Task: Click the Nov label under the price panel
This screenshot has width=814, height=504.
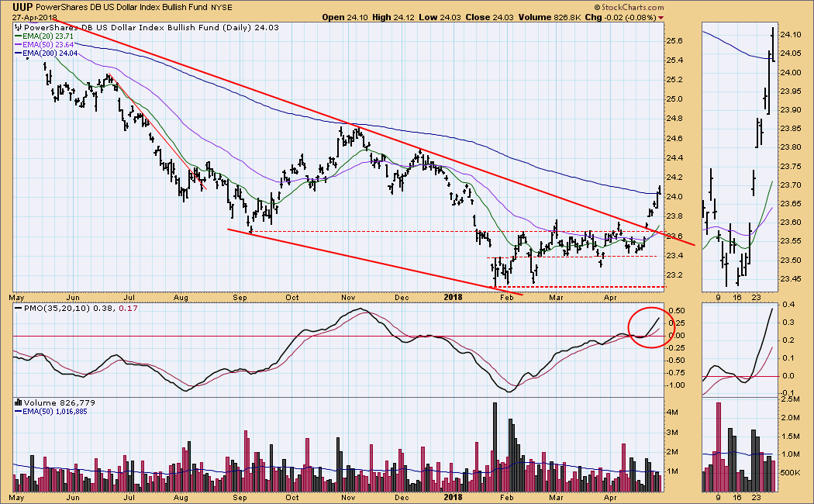Action: (348, 298)
